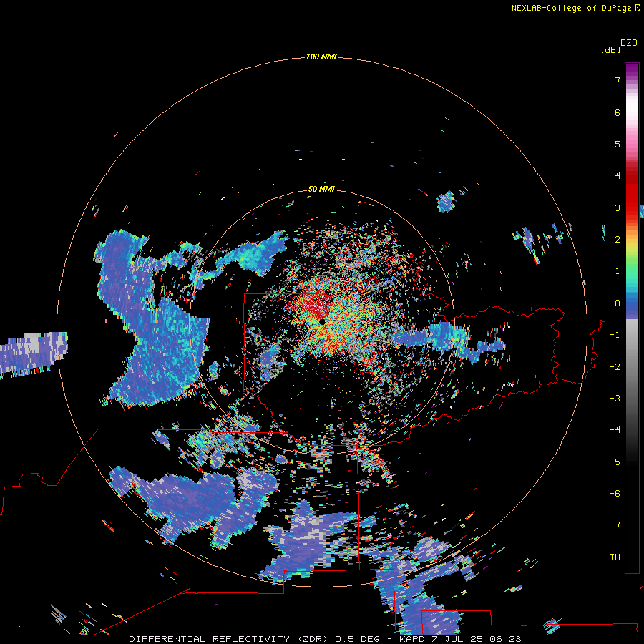Click the DZD legend title
The image size is (644, 644).
[629, 42]
